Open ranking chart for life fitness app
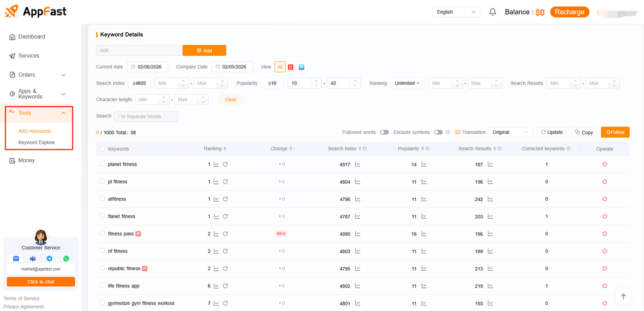The width and height of the screenshot is (644, 311). coord(216,286)
